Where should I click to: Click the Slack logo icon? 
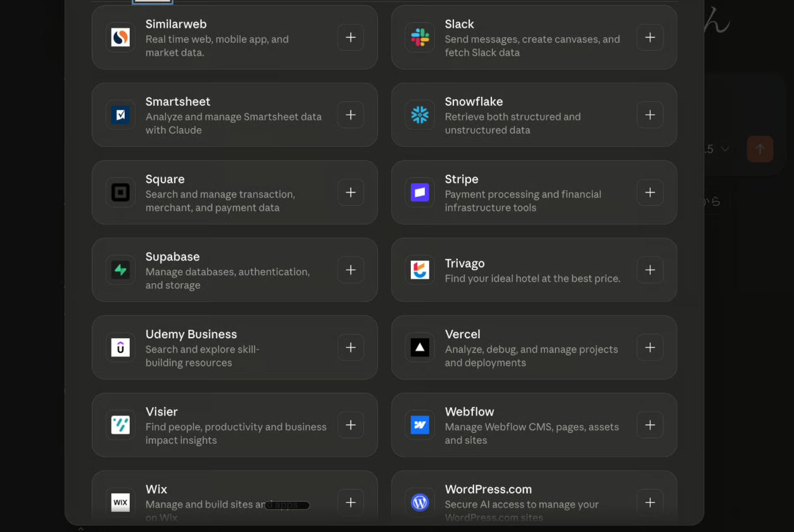(x=420, y=37)
